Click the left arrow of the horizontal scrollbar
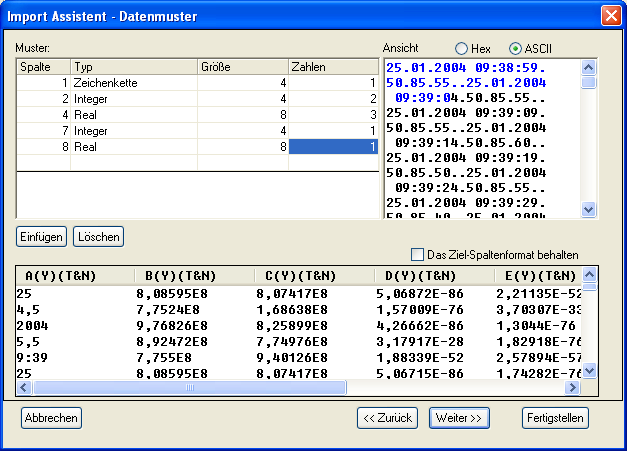 coord(24,387)
